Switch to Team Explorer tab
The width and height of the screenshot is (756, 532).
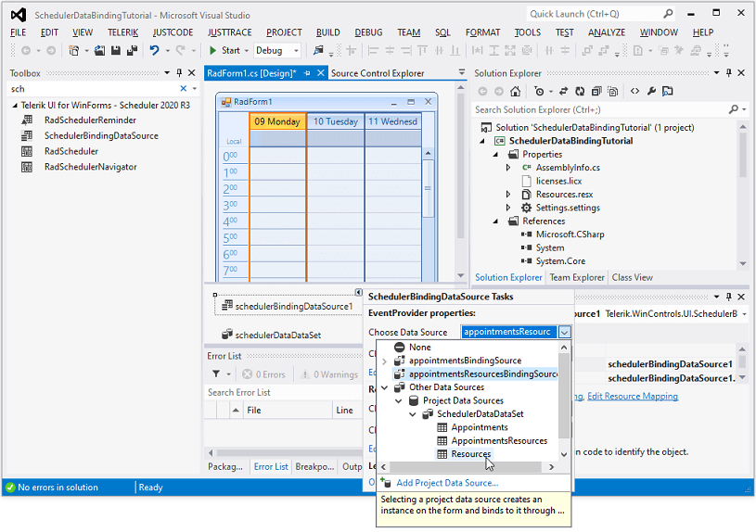click(x=577, y=277)
